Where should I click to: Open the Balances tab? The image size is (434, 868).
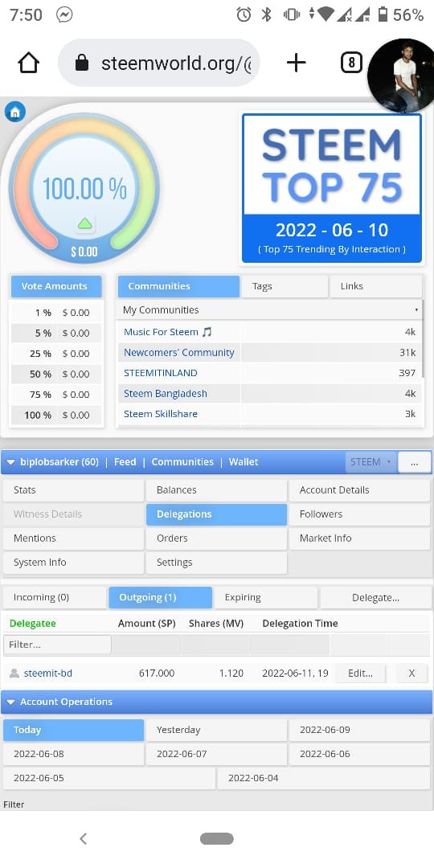[216, 490]
